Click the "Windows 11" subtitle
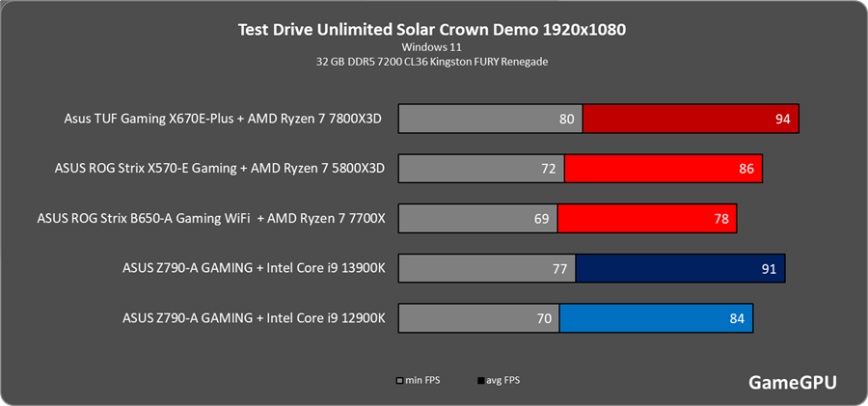 432,46
